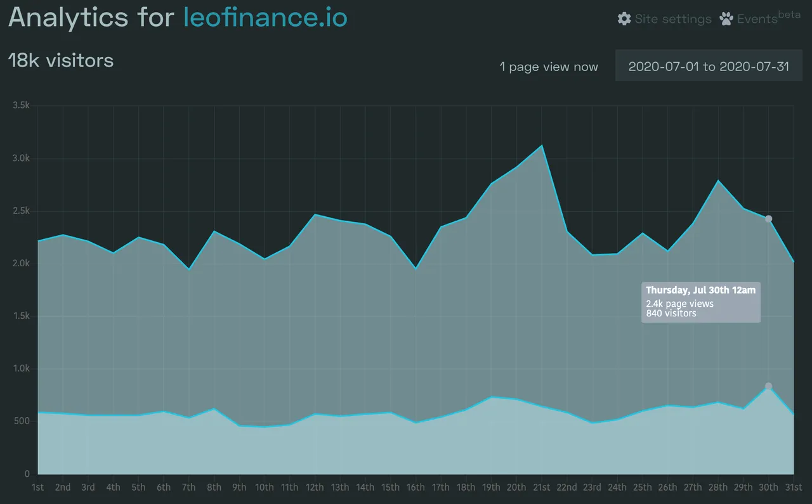Click the 16th x-axis label
The width and height of the screenshot is (812, 504).
(416, 487)
